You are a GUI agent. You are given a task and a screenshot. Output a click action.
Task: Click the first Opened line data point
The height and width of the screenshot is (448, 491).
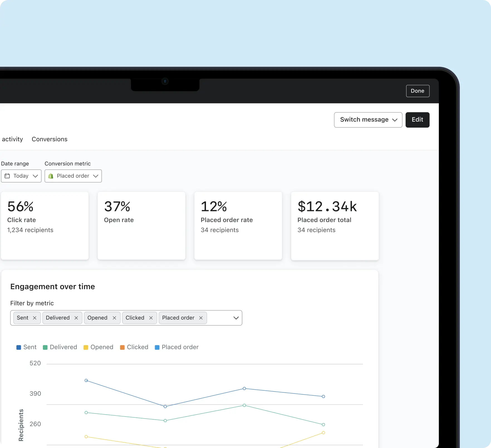(x=86, y=437)
